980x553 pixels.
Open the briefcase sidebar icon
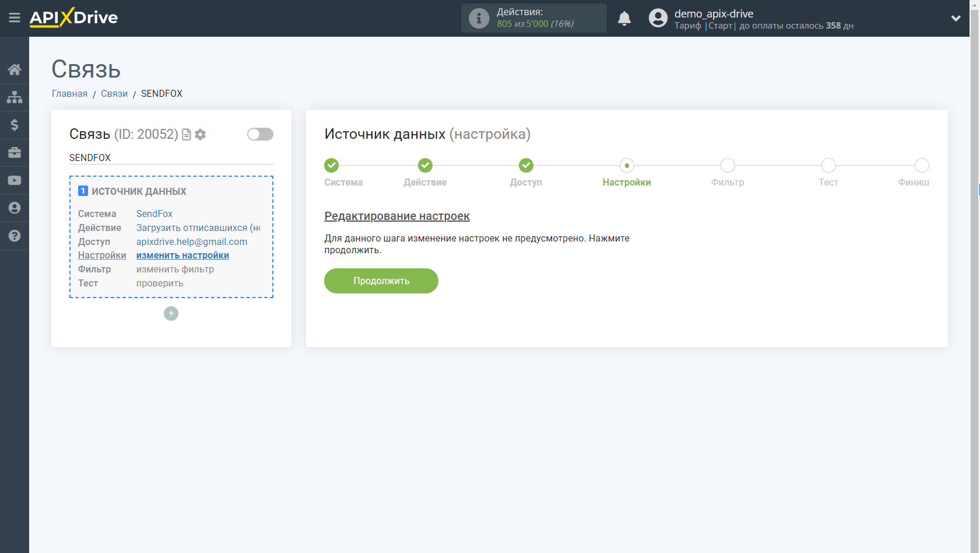click(x=15, y=152)
